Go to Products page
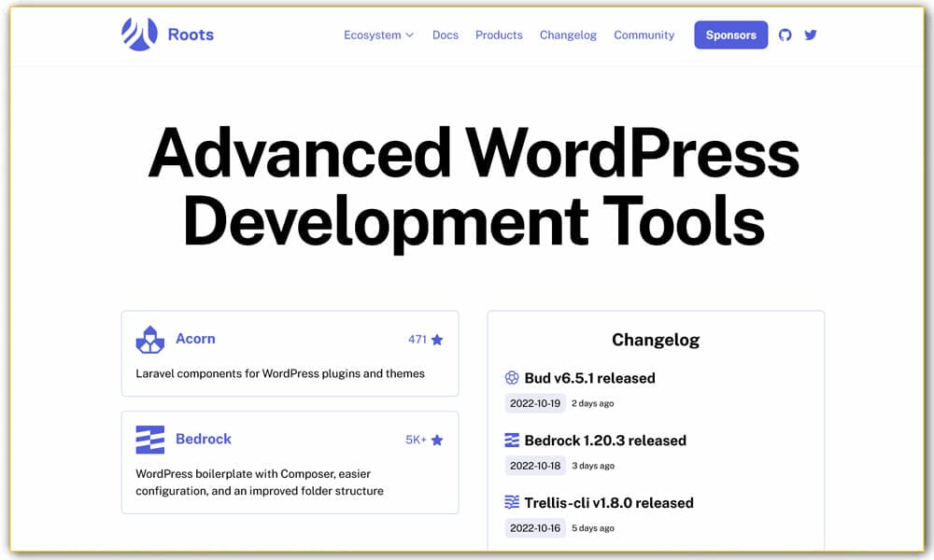 coord(499,35)
